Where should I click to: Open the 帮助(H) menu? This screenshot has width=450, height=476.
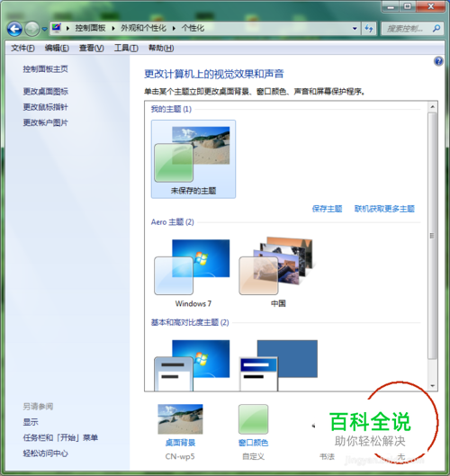pos(161,48)
